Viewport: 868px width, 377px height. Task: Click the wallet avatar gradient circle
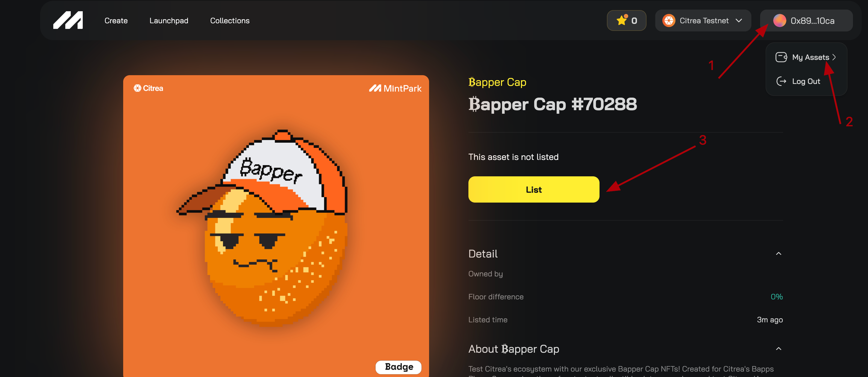780,21
